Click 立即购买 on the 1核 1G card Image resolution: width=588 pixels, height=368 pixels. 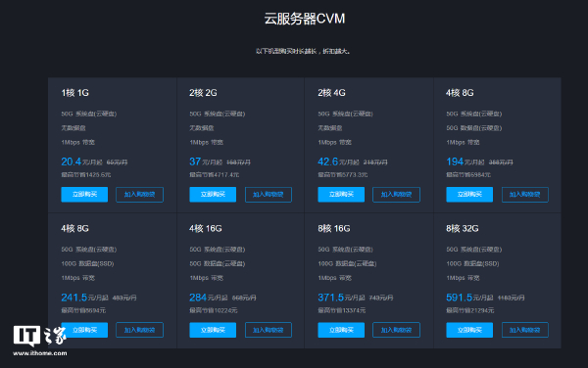84,195
